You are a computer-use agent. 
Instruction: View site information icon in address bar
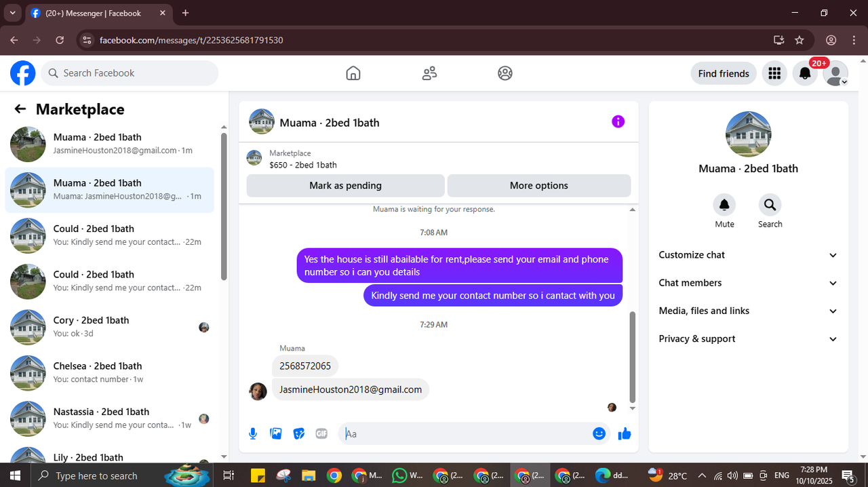pyautogui.click(x=86, y=40)
